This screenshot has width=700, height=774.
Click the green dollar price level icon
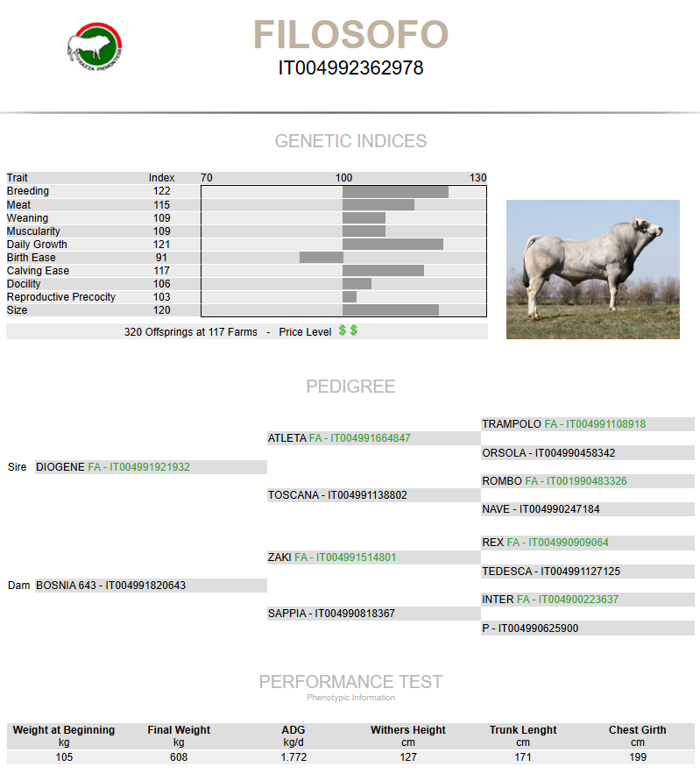point(349,330)
